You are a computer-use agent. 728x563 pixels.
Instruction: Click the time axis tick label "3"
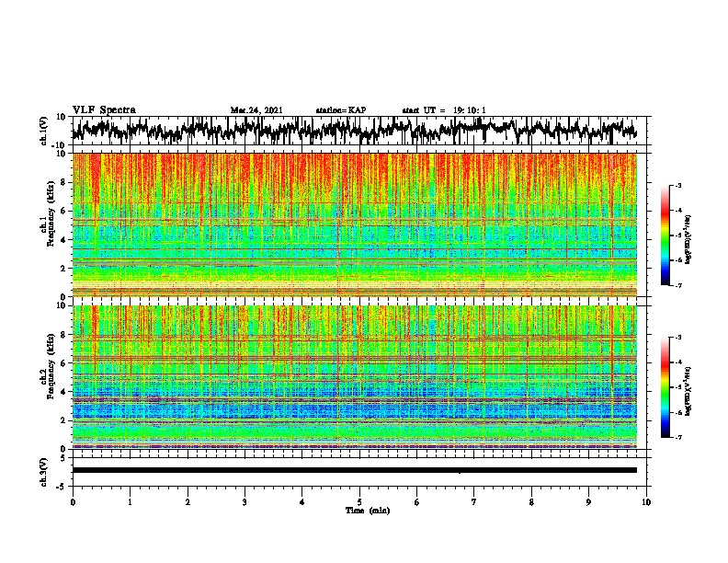(x=245, y=502)
